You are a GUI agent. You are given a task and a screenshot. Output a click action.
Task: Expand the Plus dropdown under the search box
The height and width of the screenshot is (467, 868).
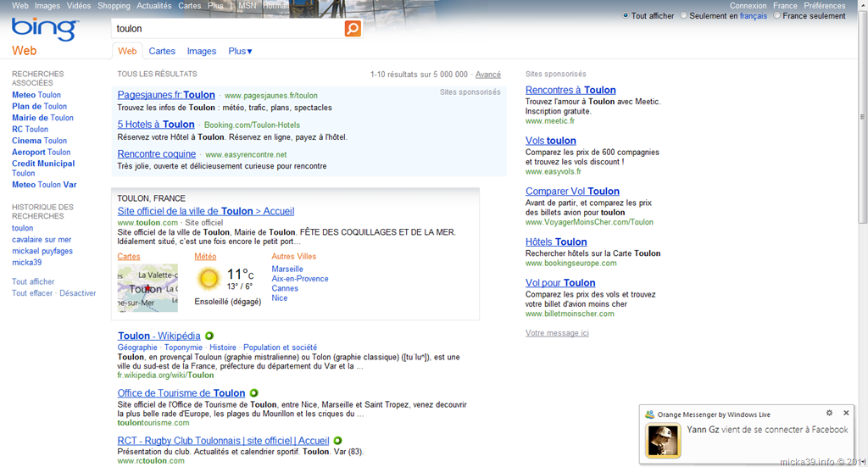click(x=240, y=51)
